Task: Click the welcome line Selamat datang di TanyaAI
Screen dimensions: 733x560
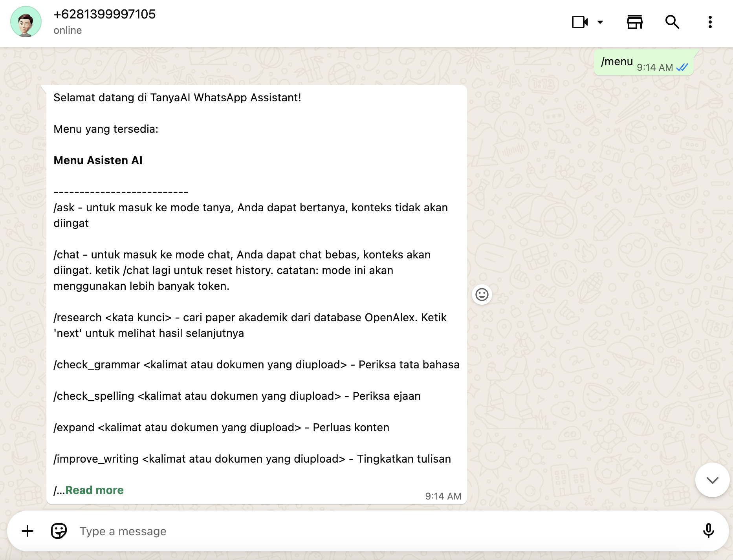Action: 177,97
